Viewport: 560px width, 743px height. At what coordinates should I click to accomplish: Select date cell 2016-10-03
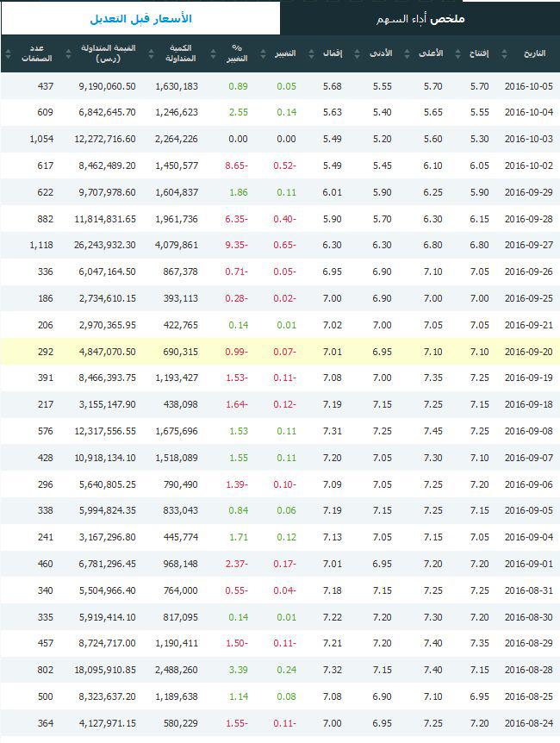529,139
